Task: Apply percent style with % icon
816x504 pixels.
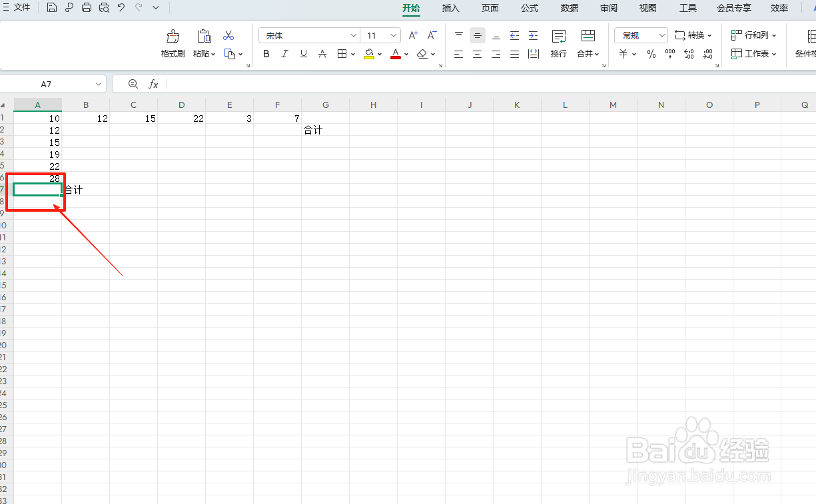Action: coord(651,54)
